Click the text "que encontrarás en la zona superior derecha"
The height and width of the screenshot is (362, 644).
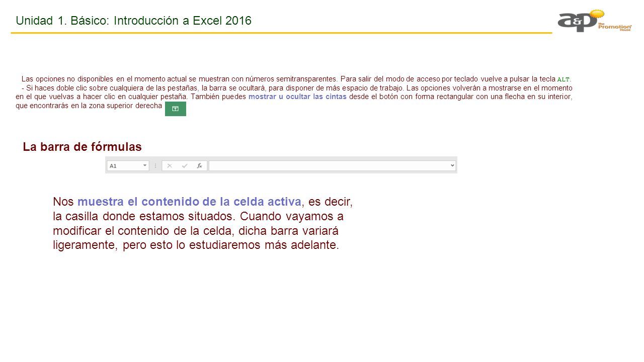(x=89, y=106)
